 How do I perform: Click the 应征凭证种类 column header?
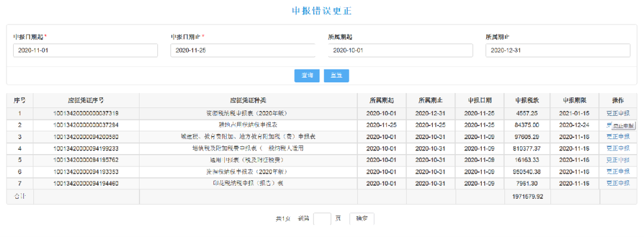tap(249, 100)
